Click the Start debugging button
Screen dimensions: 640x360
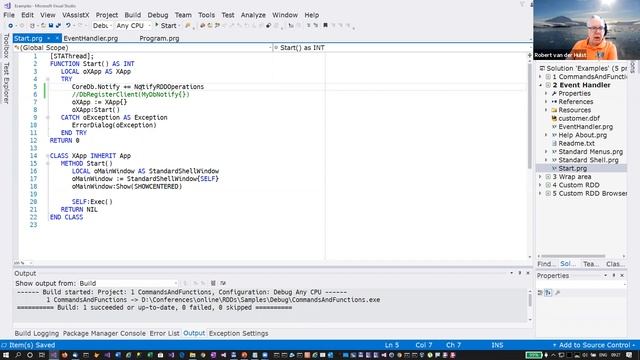point(166,25)
